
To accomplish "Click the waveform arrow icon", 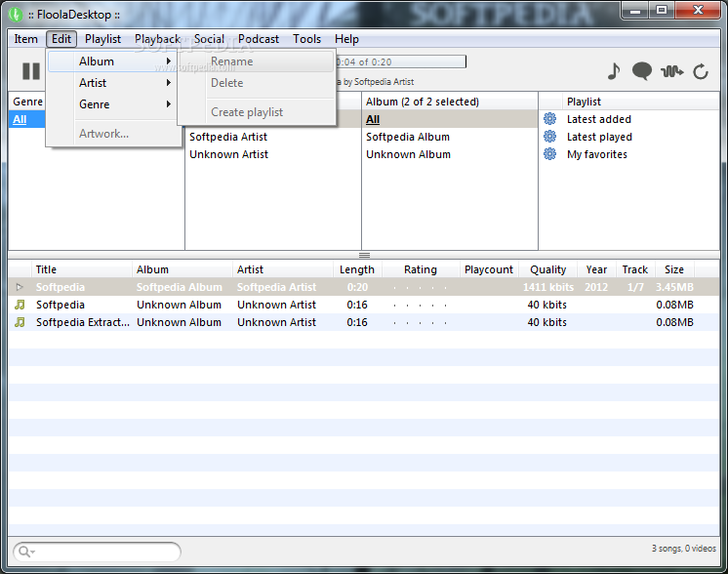I will (671, 71).
